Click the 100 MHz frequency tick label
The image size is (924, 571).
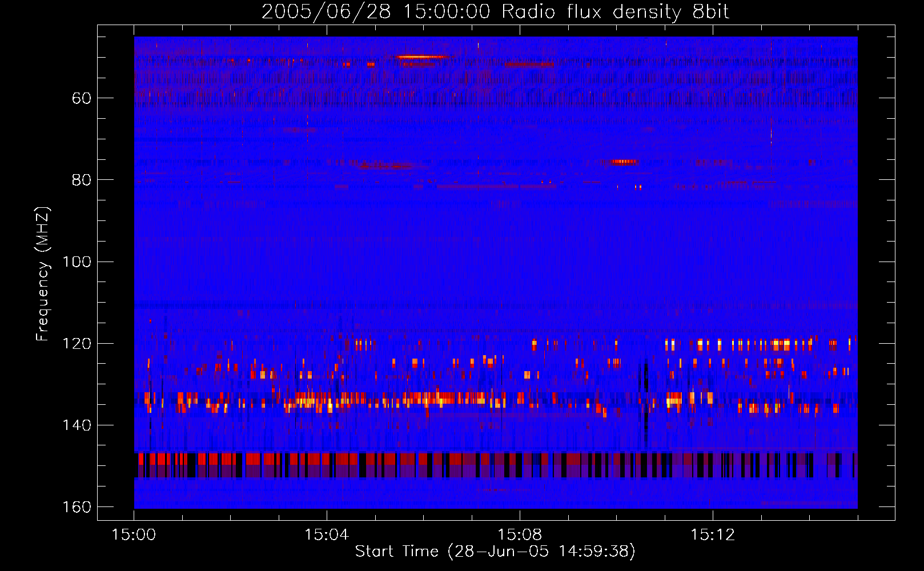click(x=77, y=262)
